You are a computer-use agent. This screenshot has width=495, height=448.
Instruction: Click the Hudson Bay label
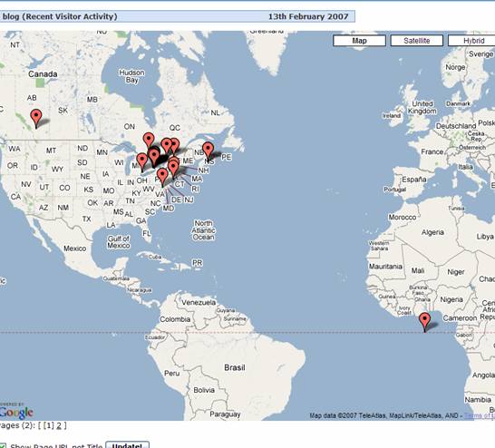click(132, 76)
